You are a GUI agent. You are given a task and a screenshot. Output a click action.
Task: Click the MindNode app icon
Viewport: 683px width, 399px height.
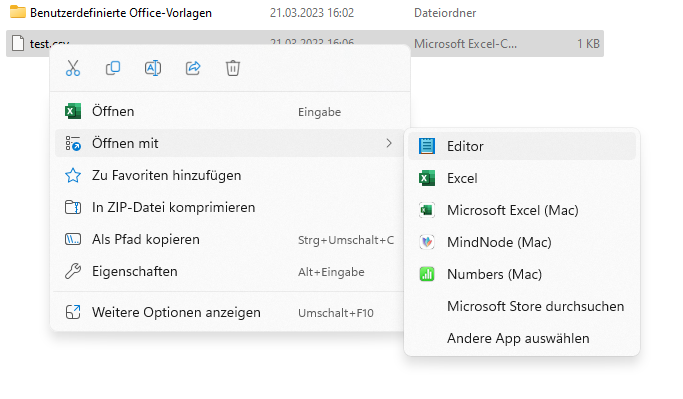[427, 242]
